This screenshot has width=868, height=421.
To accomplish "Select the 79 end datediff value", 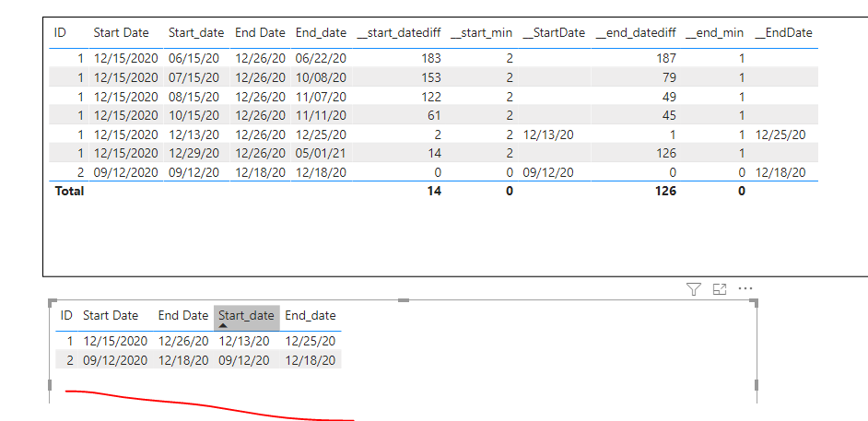I will click(x=669, y=76).
